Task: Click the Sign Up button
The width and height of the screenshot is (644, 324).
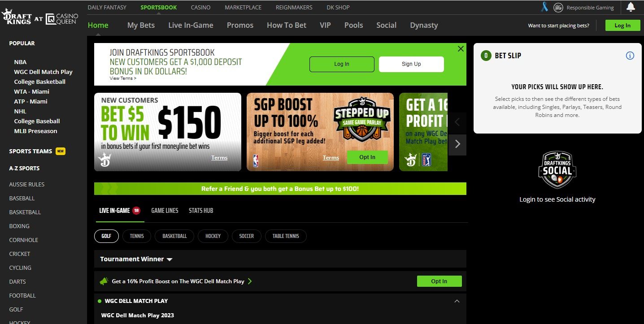Action: pyautogui.click(x=411, y=64)
